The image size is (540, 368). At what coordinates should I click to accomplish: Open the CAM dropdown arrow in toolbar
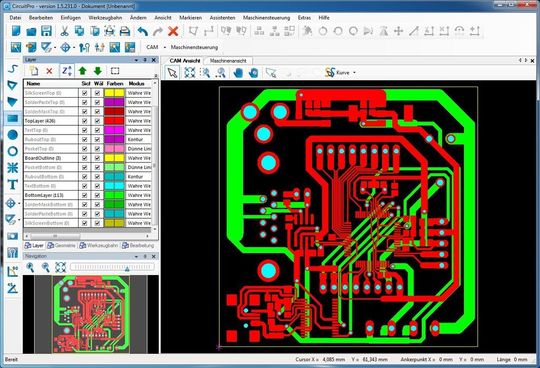click(x=165, y=47)
